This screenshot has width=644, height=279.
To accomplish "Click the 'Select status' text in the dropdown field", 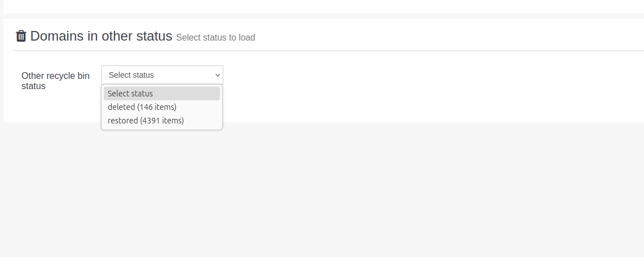I will click(131, 75).
